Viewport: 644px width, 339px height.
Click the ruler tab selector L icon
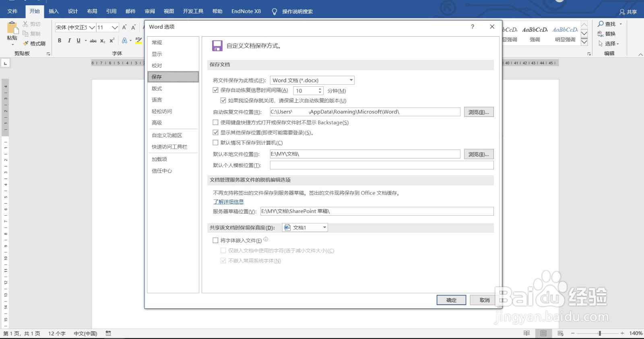6,63
